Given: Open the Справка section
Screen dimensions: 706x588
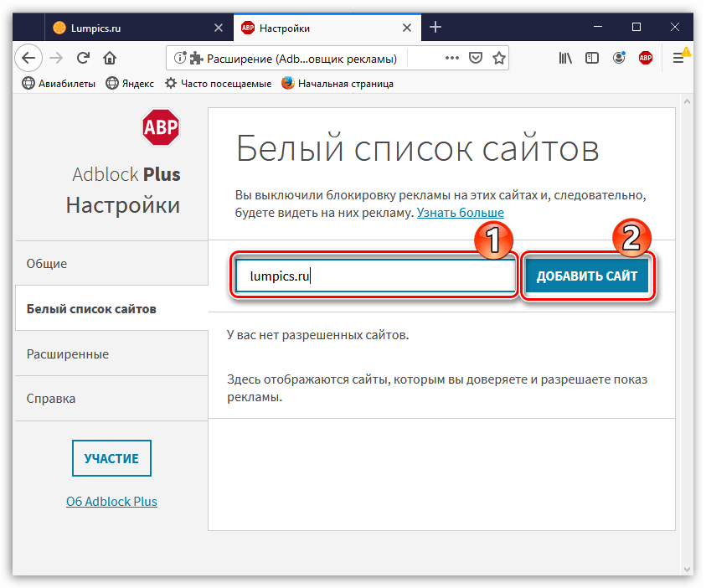Looking at the screenshot, I should click(x=111, y=399).
